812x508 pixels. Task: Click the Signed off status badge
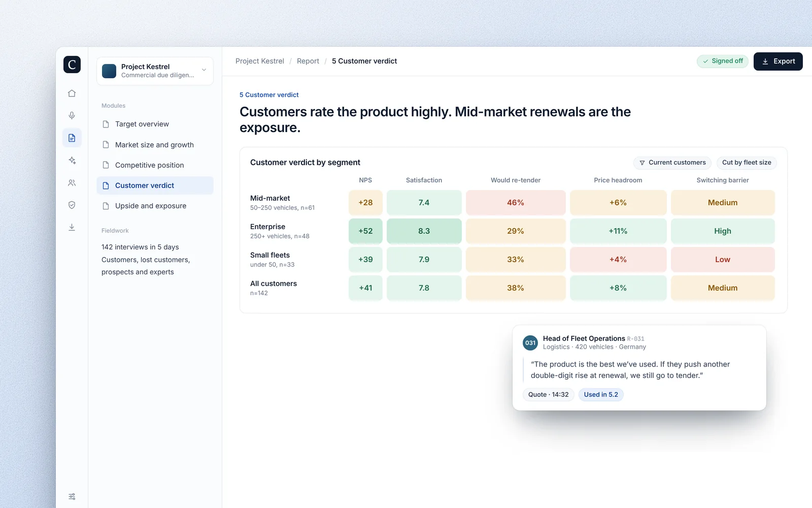point(723,61)
